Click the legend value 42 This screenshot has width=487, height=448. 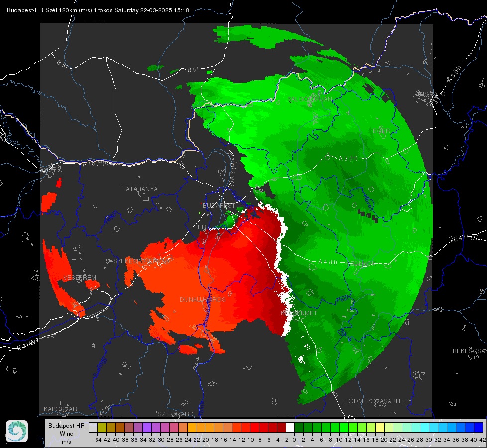(x=482, y=440)
